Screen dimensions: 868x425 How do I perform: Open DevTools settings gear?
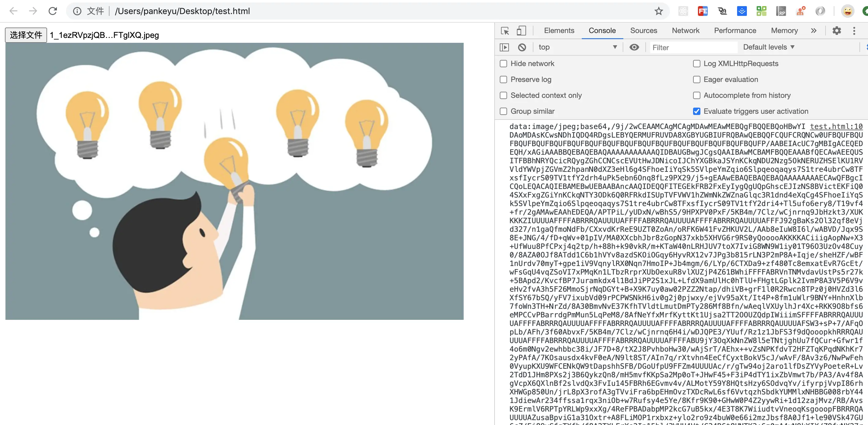837,31
